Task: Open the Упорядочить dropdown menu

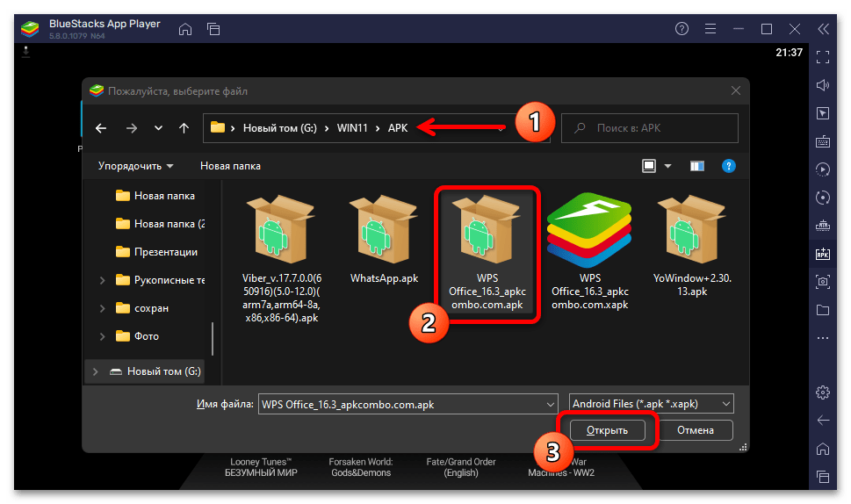Action: (x=135, y=166)
